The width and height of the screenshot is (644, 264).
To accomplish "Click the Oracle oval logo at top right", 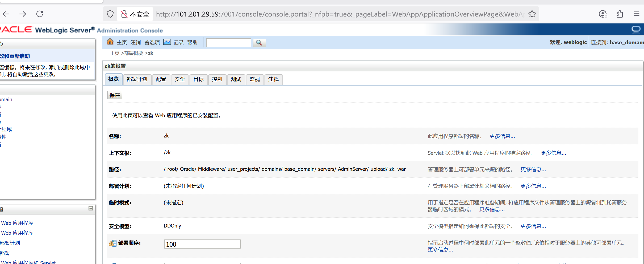I will 636,29.
